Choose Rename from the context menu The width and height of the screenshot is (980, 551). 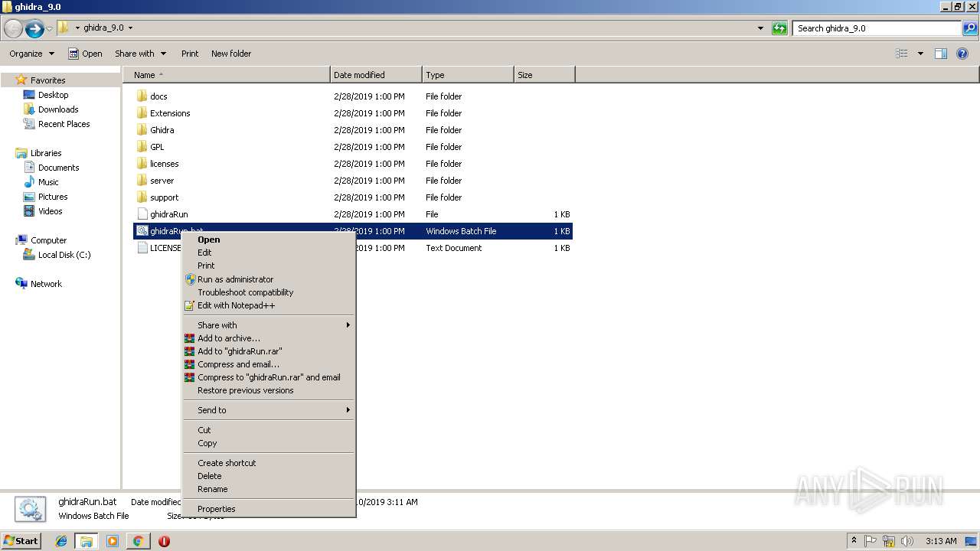(x=213, y=489)
